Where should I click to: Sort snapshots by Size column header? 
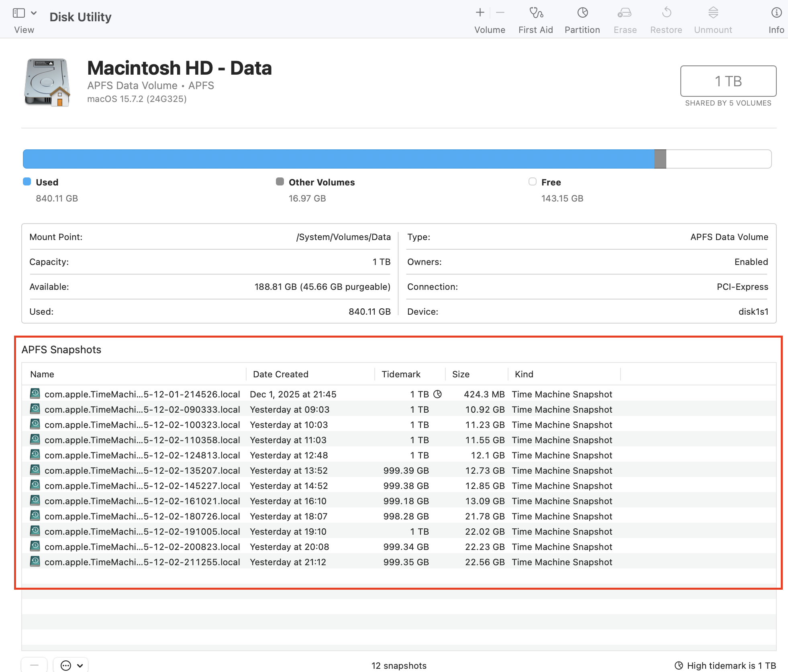pyautogui.click(x=461, y=374)
